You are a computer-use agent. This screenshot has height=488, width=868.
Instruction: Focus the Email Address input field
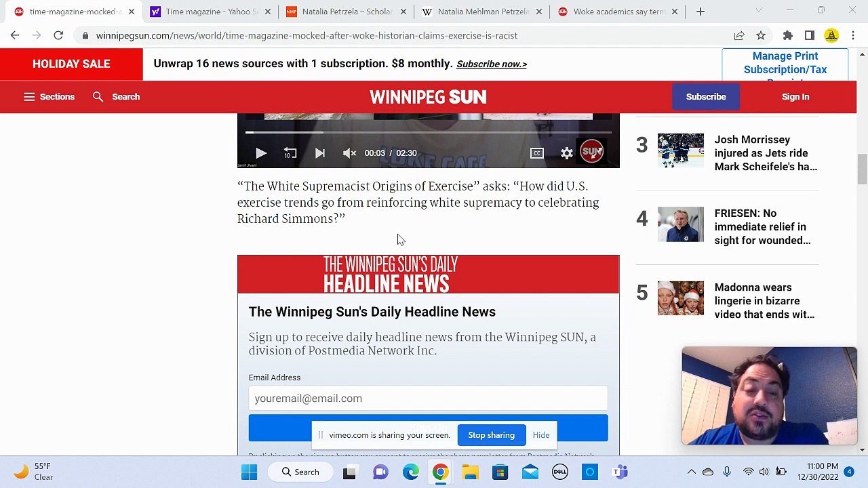(428, 399)
